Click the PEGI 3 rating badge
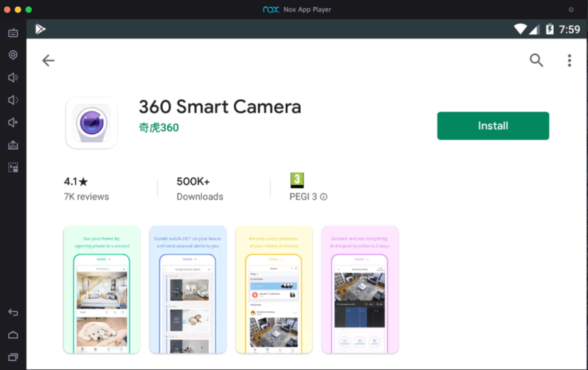This screenshot has height=370, width=588. (297, 180)
